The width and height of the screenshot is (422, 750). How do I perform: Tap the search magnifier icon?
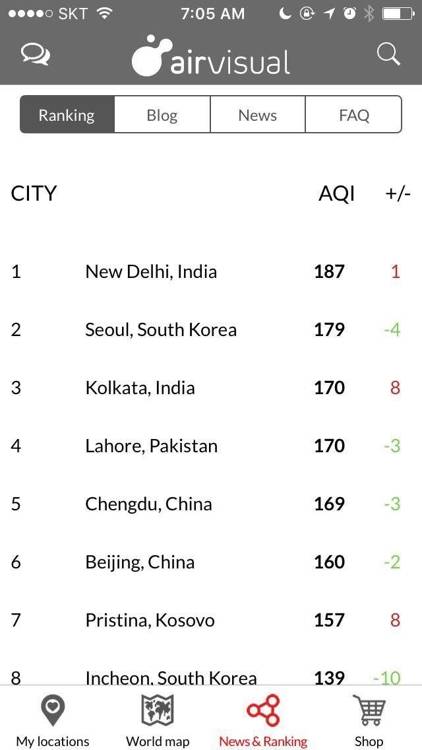click(388, 54)
